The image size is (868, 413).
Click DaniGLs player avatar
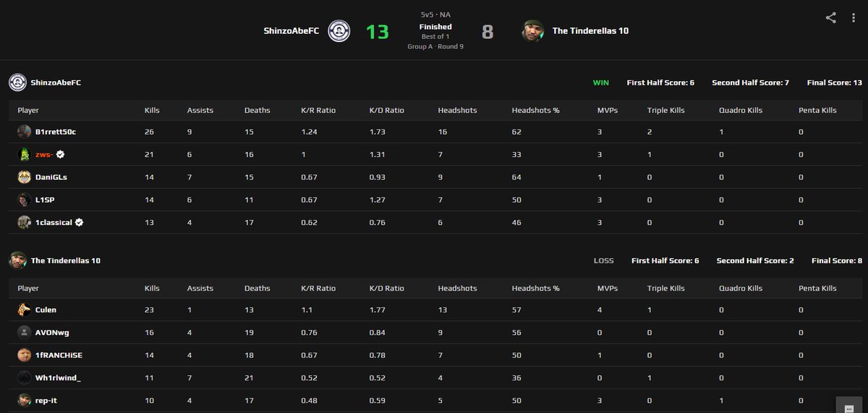tap(25, 176)
